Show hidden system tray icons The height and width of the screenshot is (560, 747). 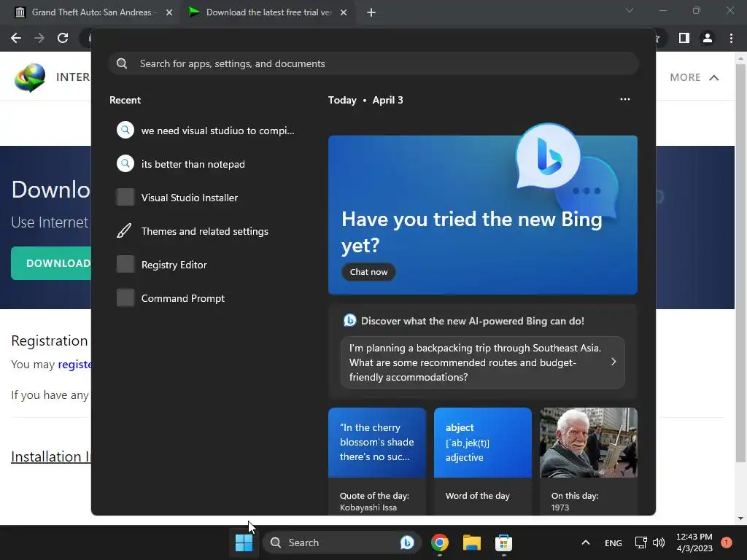[x=586, y=542]
